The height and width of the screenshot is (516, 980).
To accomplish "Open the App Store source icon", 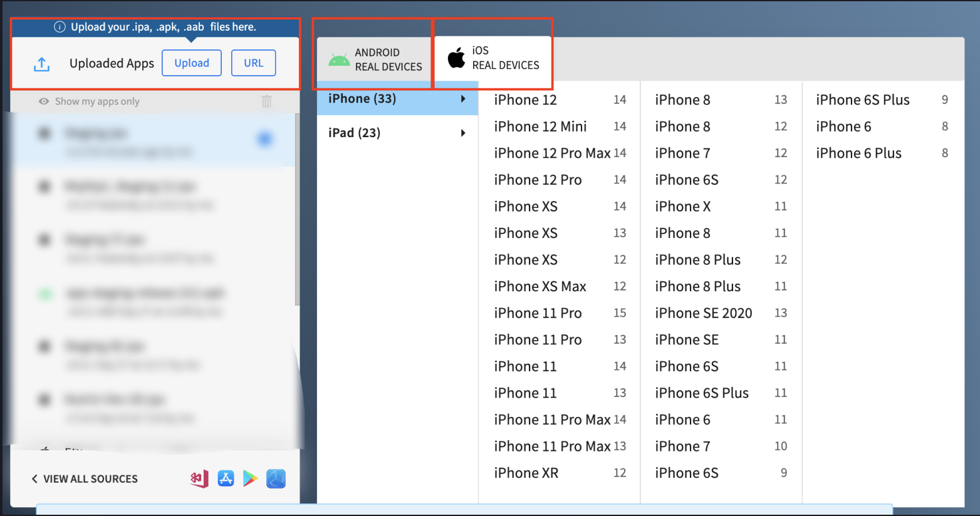I will [x=226, y=478].
